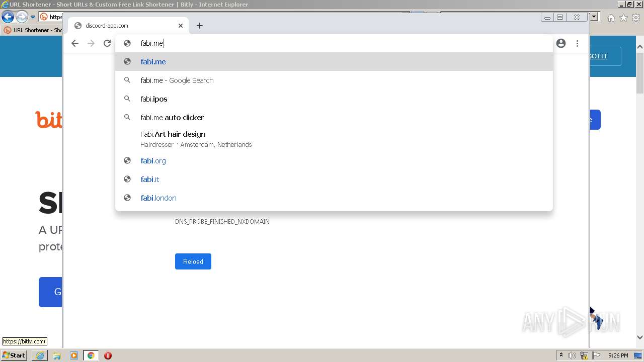Choose 'fabi.me auto clicker' suggestion
Screen dimensions: 644x362
tap(334, 118)
